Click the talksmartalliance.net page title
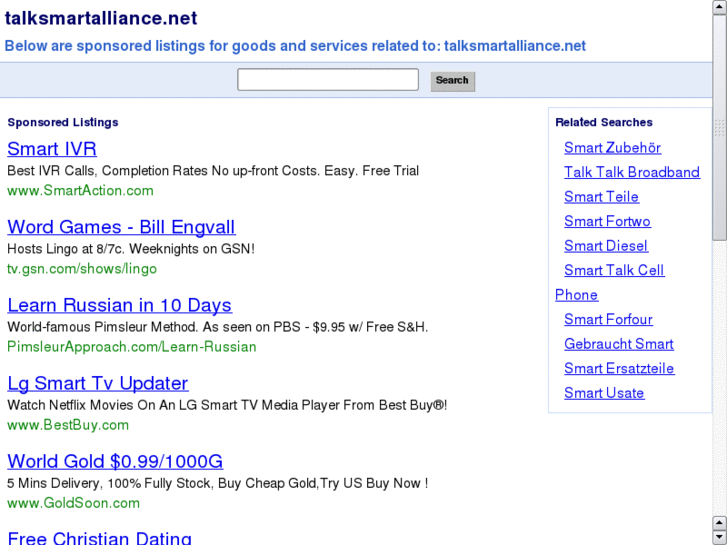This screenshot has height=545, width=727. click(x=101, y=19)
